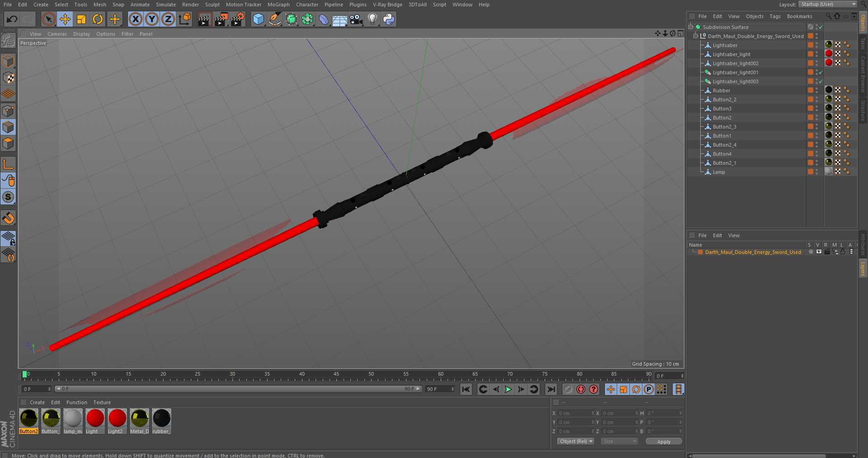The image size is (868, 458).
Task: Toggle Subdivision Surface enable checkmark
Action: 821,27
